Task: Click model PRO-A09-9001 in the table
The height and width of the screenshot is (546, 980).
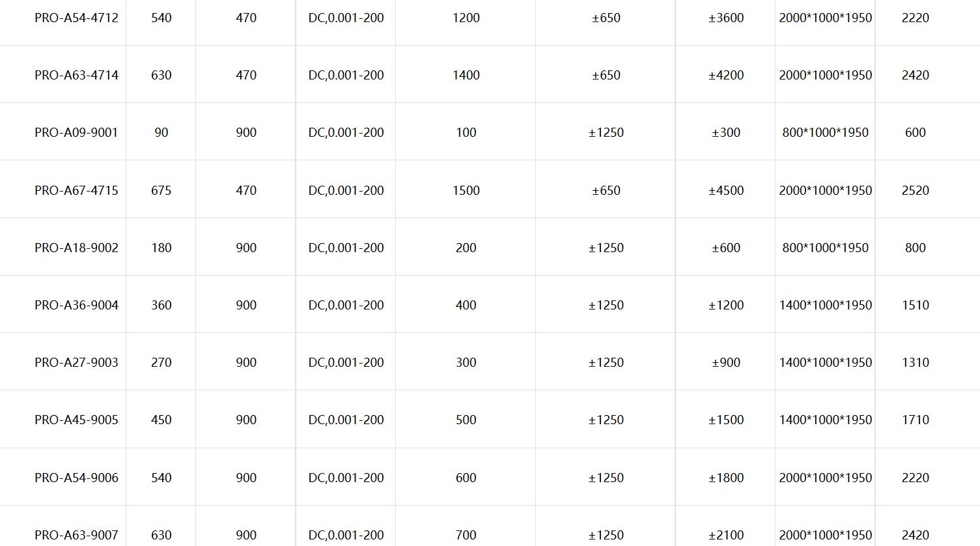Action: coord(76,133)
